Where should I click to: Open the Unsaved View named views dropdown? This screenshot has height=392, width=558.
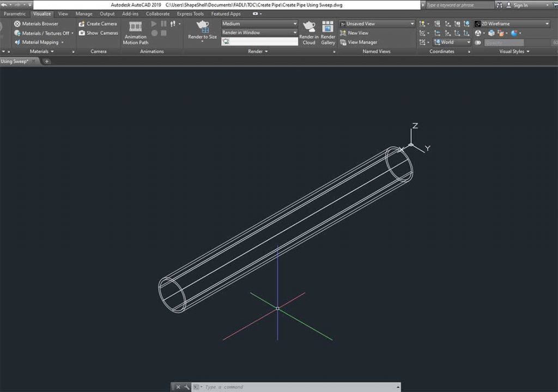click(376, 23)
